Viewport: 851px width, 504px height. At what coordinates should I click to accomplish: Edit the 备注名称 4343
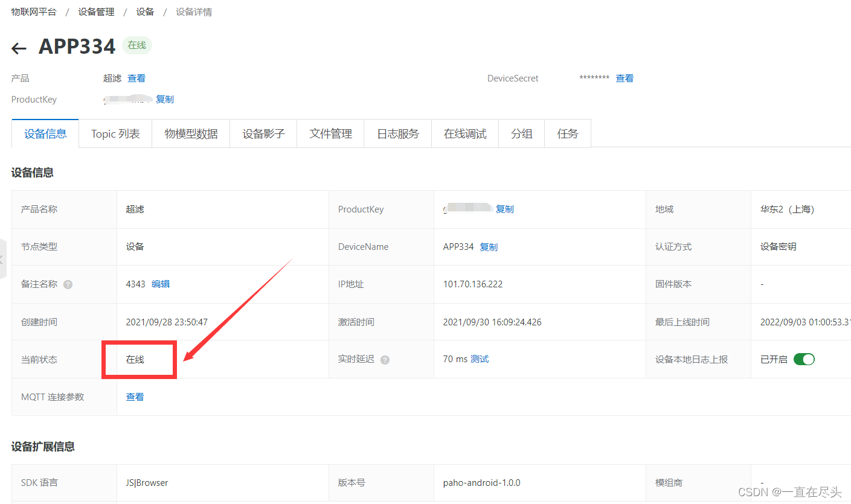[x=161, y=284]
